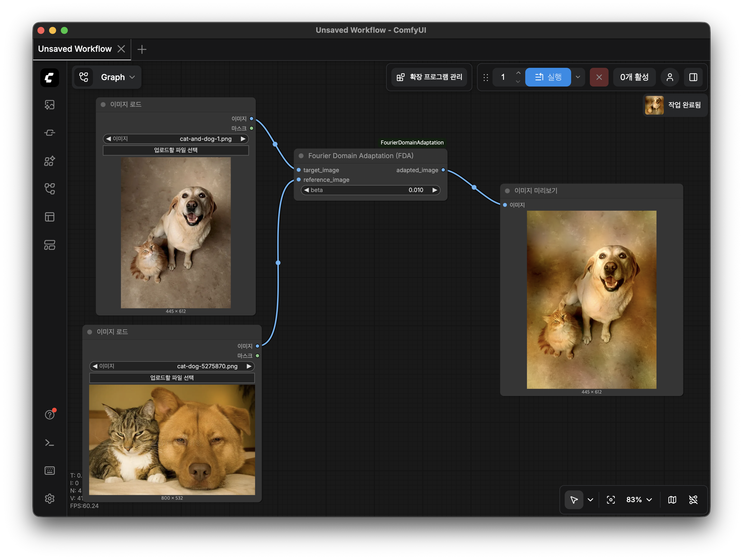Viewport: 743px width, 560px height.
Task: Click 업로드할 파일 선택 under cat-dog-5275870.png
Action: tap(172, 378)
